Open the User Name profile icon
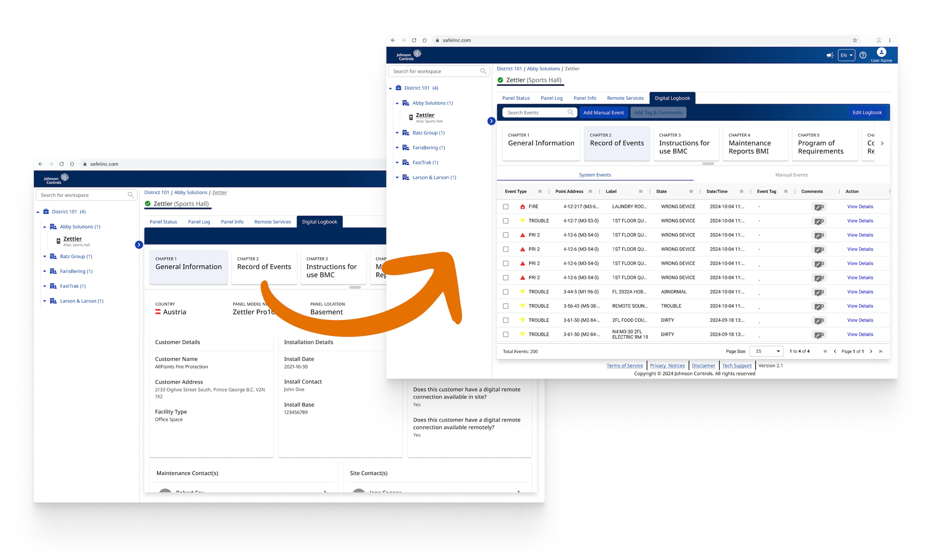The height and width of the screenshot is (560, 931). click(881, 52)
